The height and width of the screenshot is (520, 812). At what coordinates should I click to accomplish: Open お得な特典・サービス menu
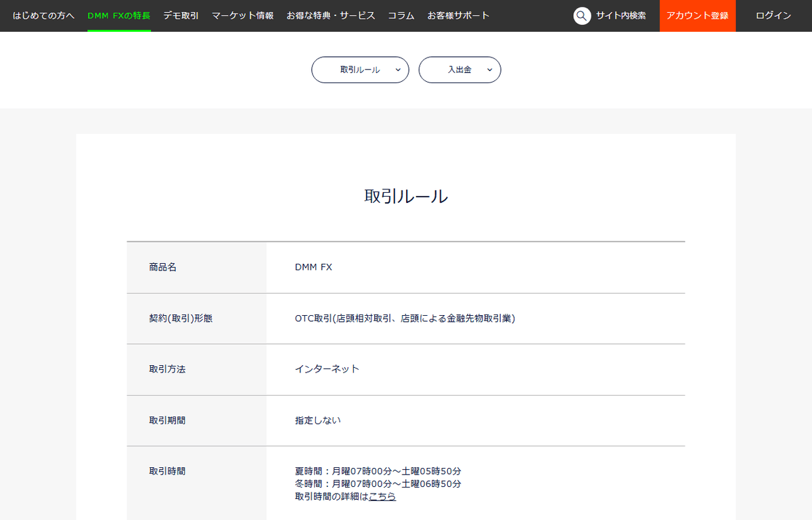[331, 15]
